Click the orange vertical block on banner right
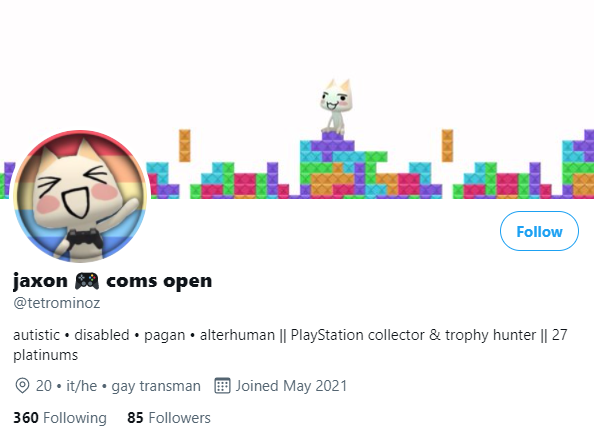Screen dimensions: 594x447 [447, 145]
